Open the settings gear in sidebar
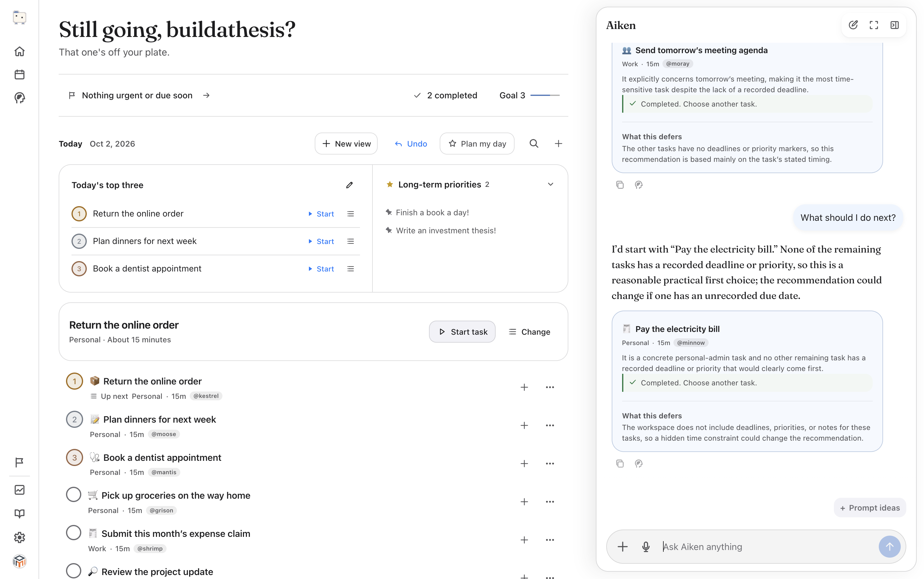 (x=20, y=537)
